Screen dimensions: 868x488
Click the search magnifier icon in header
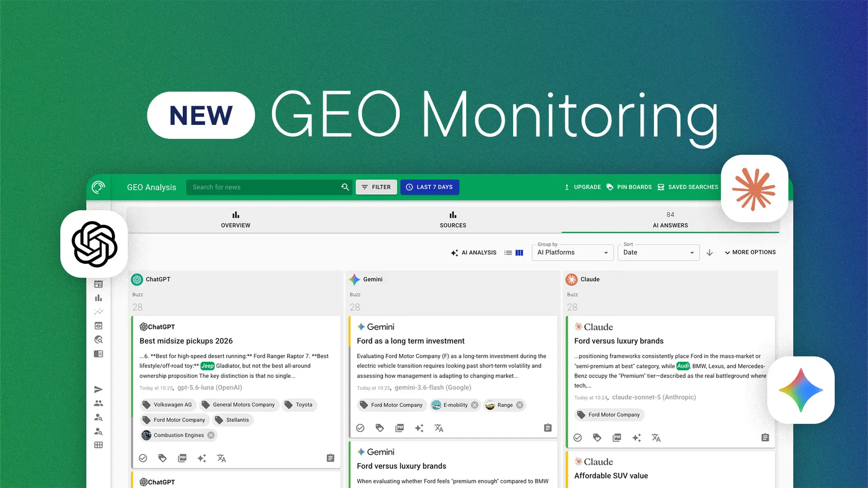click(345, 187)
